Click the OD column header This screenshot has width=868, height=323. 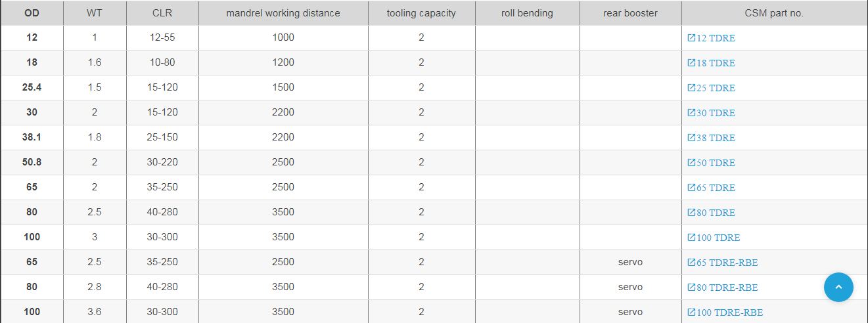pyautogui.click(x=32, y=13)
